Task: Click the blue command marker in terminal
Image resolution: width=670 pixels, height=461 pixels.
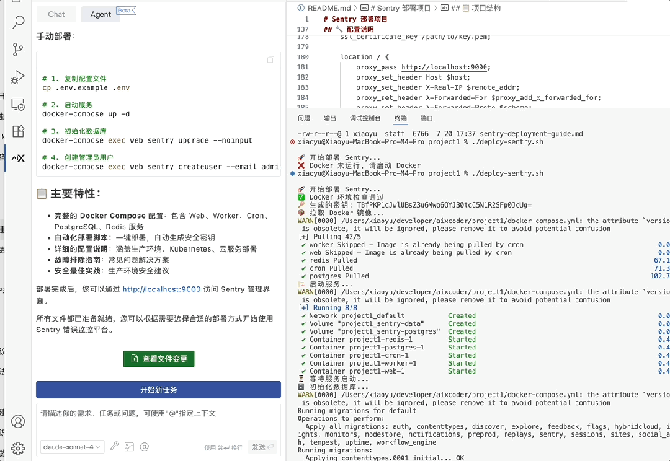Action: click(x=292, y=173)
